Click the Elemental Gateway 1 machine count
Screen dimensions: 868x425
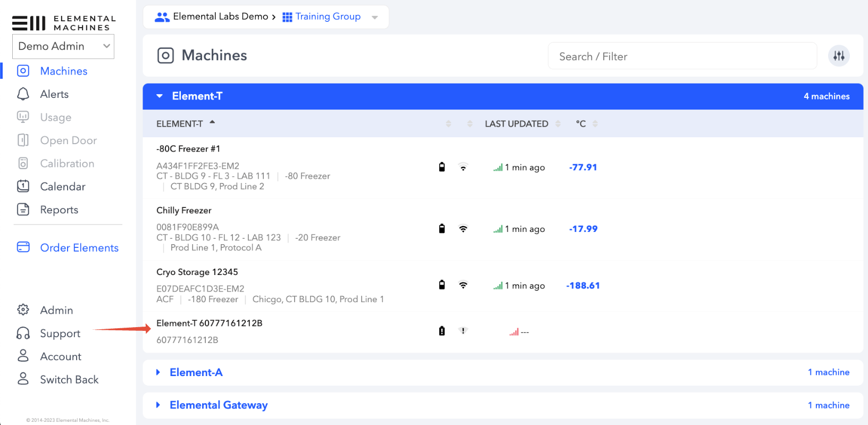point(829,405)
